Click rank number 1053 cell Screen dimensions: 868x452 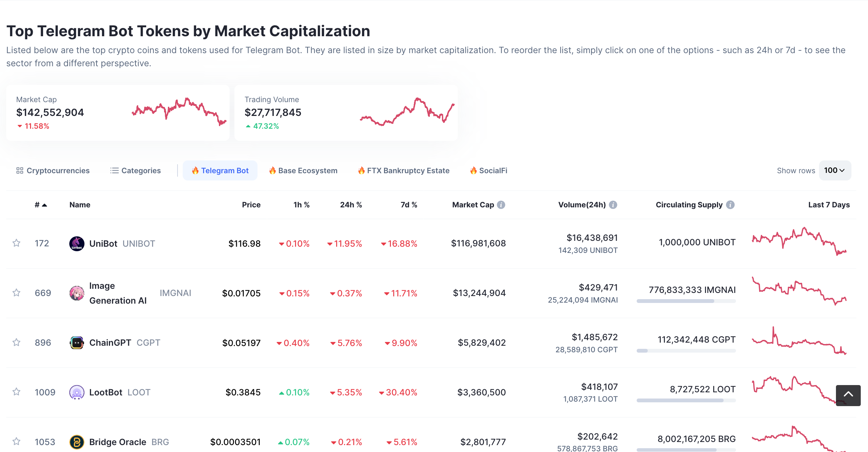[45, 442]
